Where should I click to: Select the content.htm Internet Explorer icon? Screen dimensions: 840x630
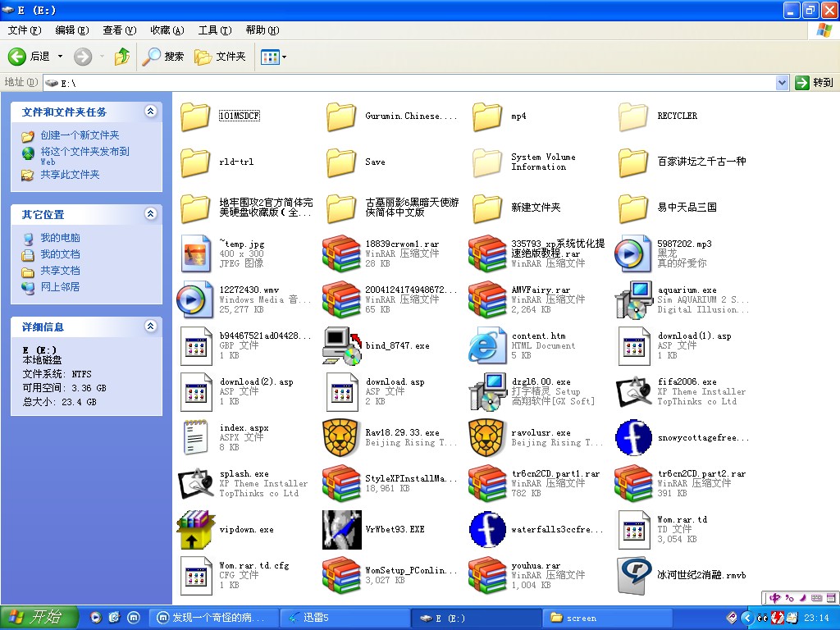(488, 345)
